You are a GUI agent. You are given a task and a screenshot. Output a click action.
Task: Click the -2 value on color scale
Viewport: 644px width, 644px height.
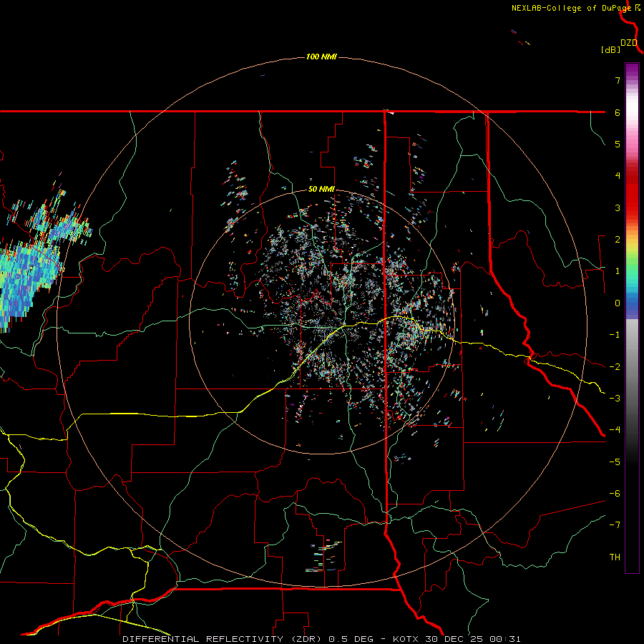tap(615, 367)
